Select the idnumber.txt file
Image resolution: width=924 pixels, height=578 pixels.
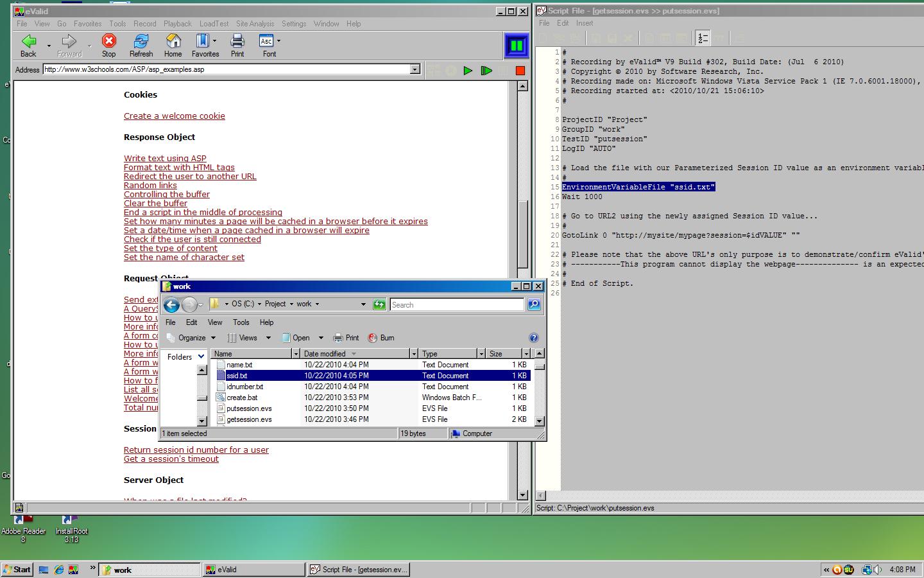(244, 387)
